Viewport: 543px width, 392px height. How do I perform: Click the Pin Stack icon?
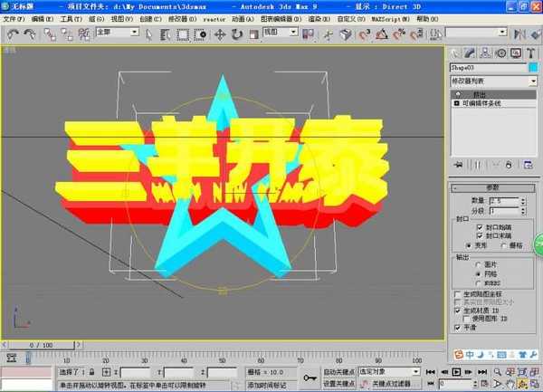point(458,165)
